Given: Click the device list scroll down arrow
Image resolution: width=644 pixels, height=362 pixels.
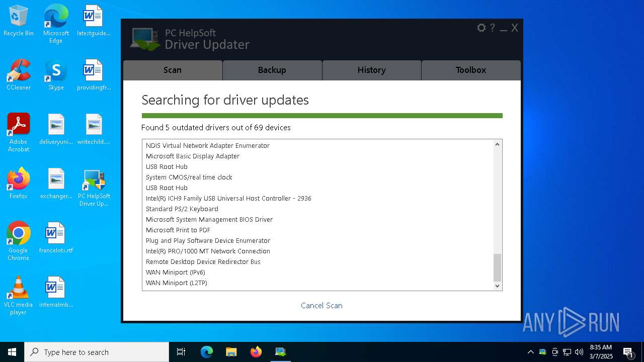Looking at the screenshot, I should [497, 286].
